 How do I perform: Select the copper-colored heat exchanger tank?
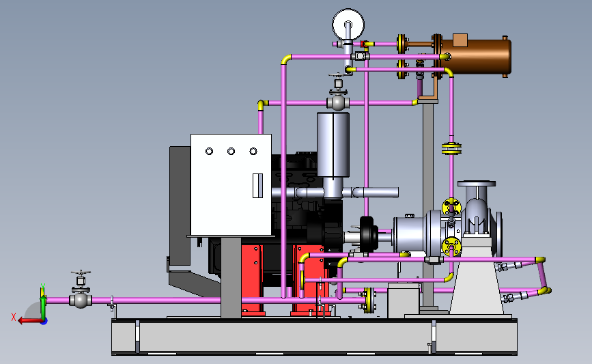point(475,57)
